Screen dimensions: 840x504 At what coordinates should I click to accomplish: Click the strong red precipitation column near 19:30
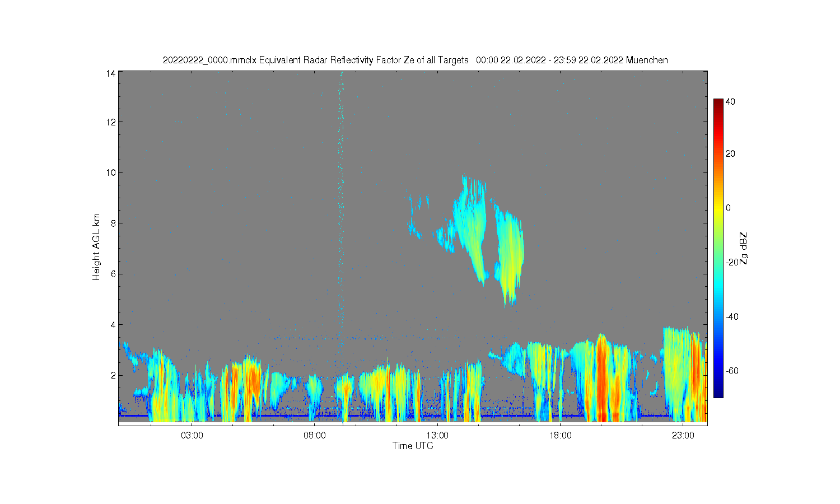(x=602, y=378)
